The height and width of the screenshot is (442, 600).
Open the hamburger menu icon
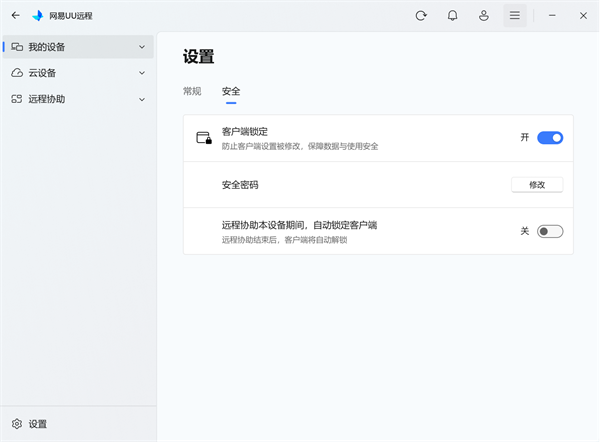coord(515,15)
